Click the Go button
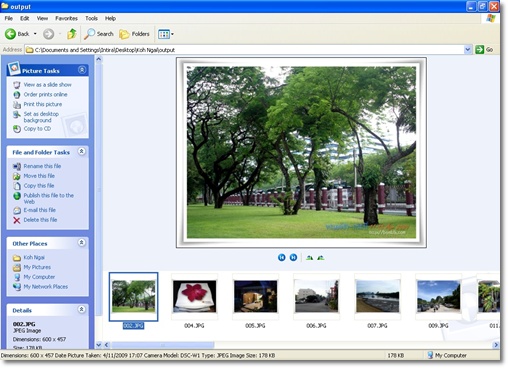This screenshot has height=368, width=508. pos(484,50)
